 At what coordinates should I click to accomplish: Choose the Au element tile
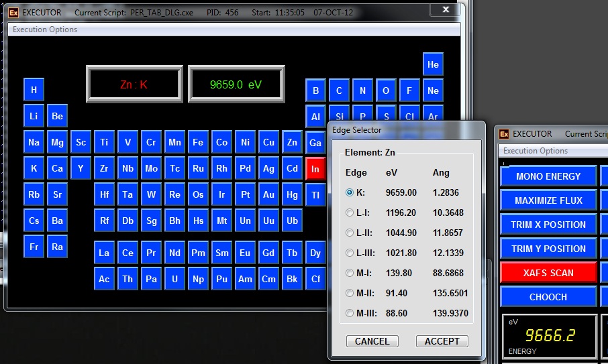(x=268, y=195)
